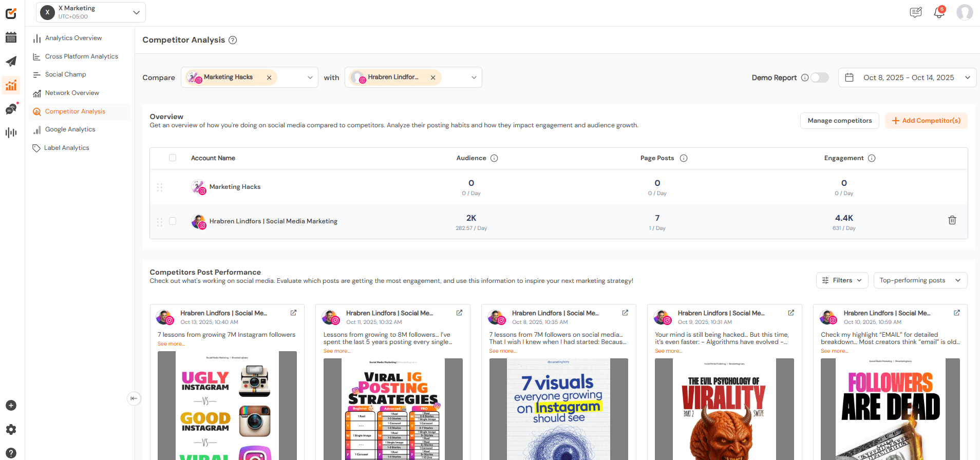The width and height of the screenshot is (980, 460).
Task: Expand See more on hacked mind post
Action: tap(669, 351)
